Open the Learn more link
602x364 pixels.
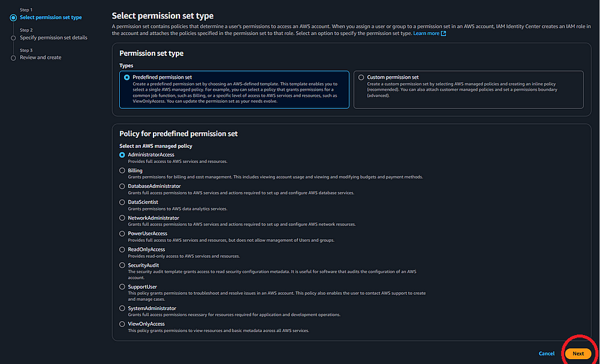[426, 34]
